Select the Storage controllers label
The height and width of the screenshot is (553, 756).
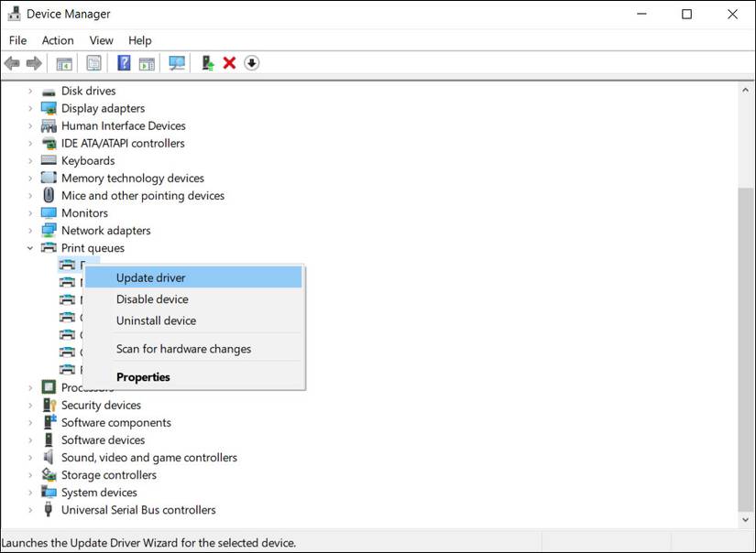(109, 475)
